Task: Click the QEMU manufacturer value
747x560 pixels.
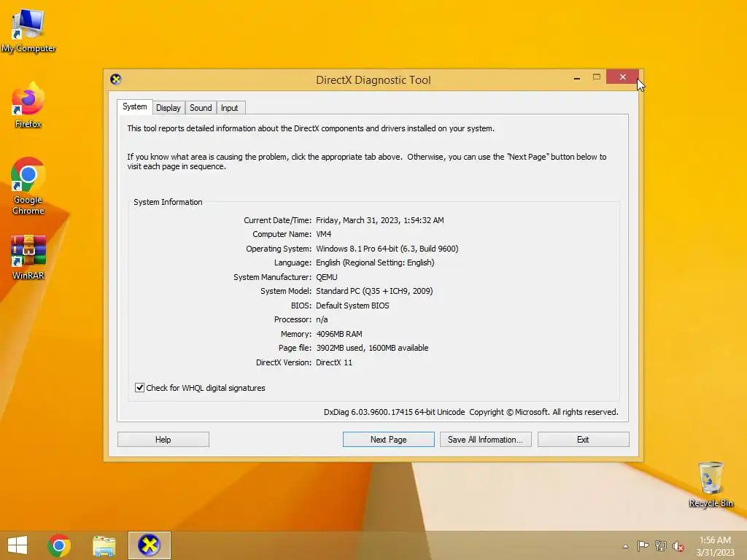Action: (x=326, y=277)
